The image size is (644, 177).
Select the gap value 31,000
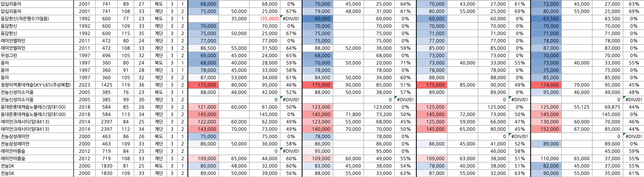[379, 12]
